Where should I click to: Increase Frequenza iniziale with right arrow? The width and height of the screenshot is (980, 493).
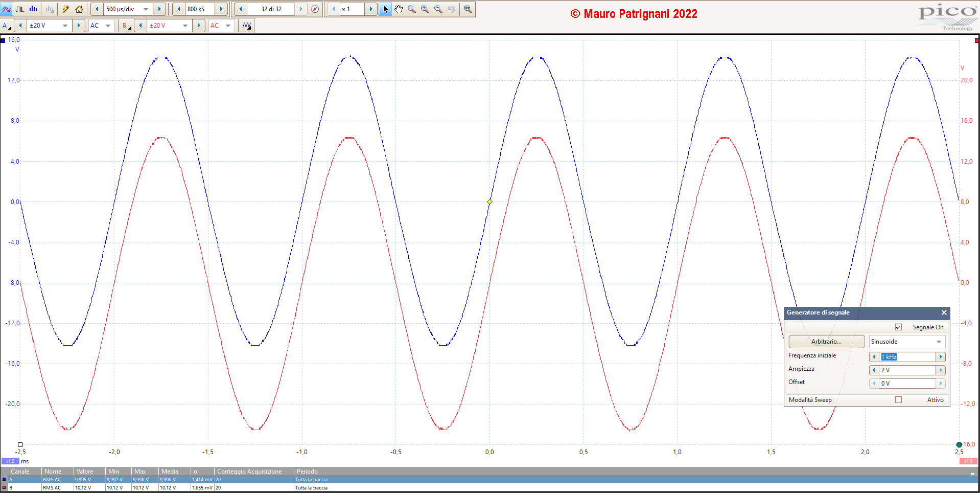[x=941, y=357]
